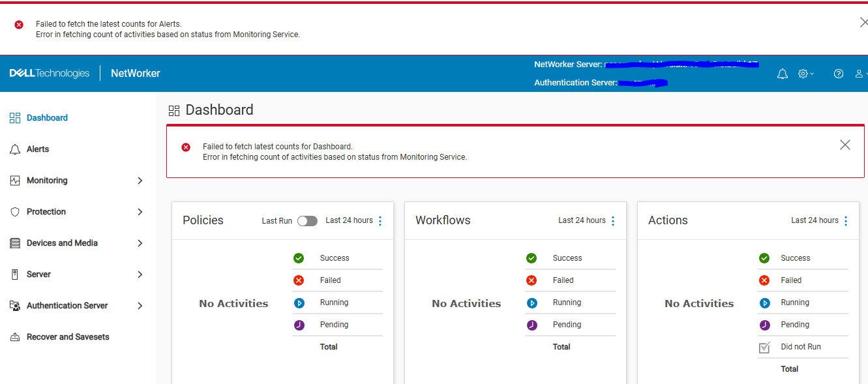Click Policies Failed status icon
This screenshot has height=384, width=868.
tap(299, 280)
